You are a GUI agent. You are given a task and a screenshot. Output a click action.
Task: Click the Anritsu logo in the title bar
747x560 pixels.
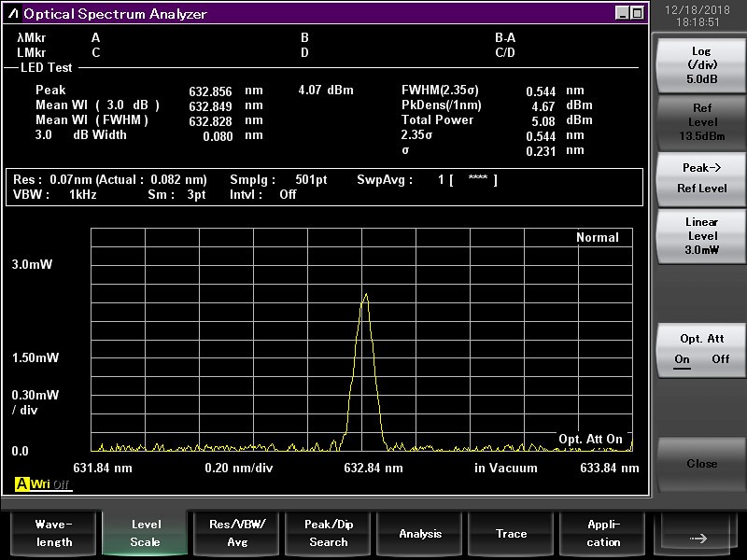click(x=13, y=14)
